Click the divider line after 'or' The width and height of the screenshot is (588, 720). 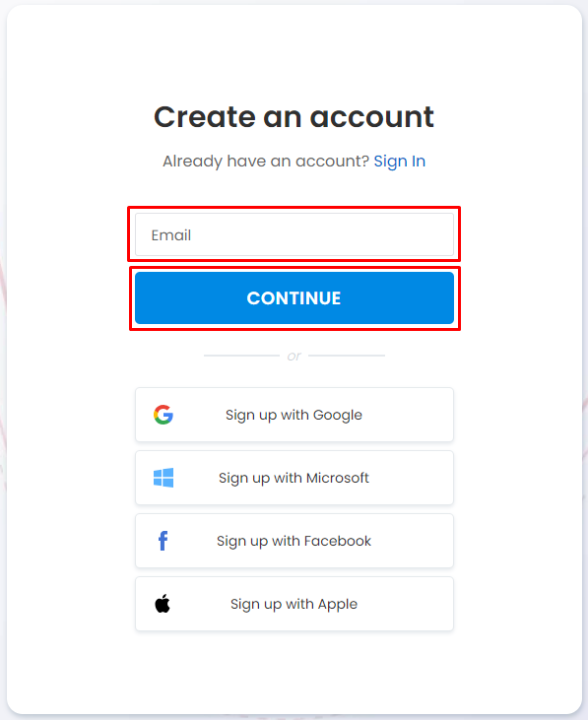click(347, 356)
